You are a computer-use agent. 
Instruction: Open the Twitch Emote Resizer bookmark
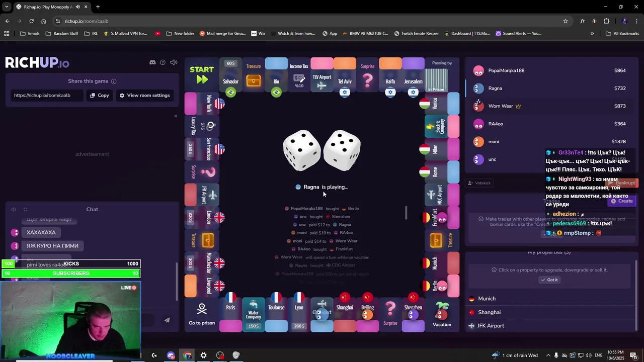pyautogui.click(x=416, y=34)
